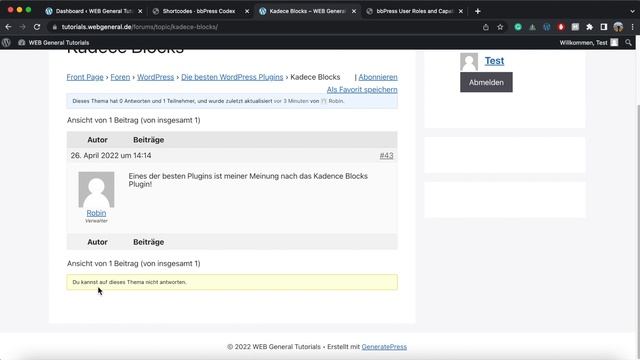This screenshot has height=360, width=640.
Task: Open the green Grammarly extension icon
Action: click(518, 27)
